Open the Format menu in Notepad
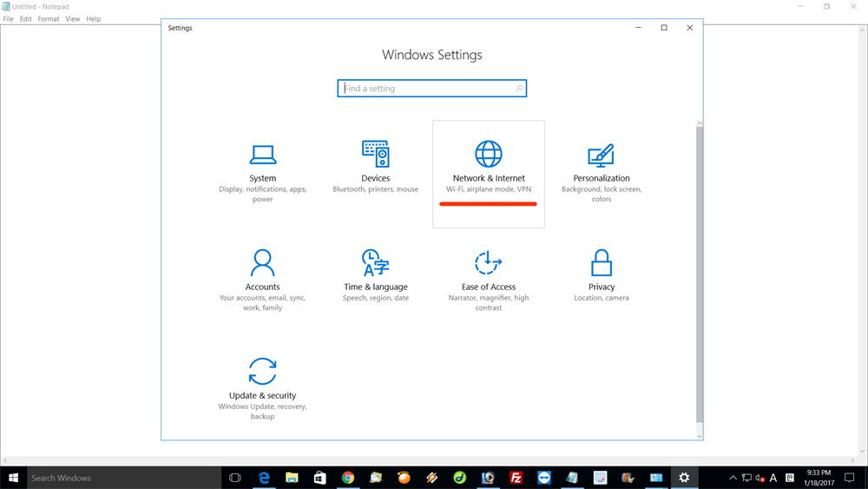This screenshot has width=868, height=489. 48,19
